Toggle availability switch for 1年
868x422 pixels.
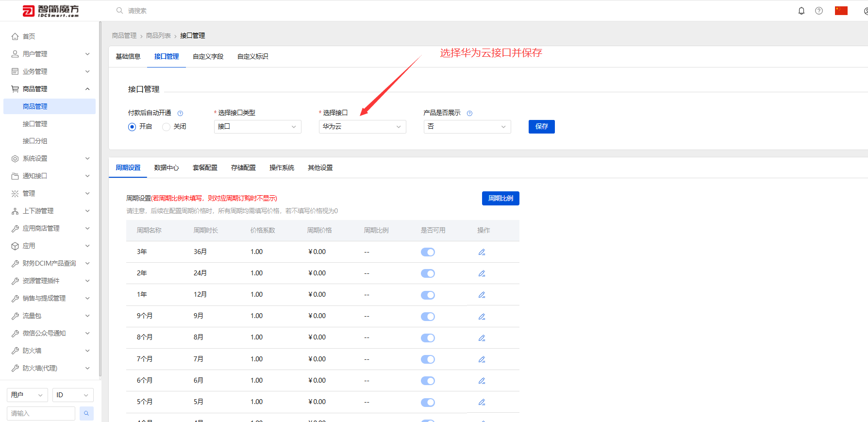click(428, 295)
